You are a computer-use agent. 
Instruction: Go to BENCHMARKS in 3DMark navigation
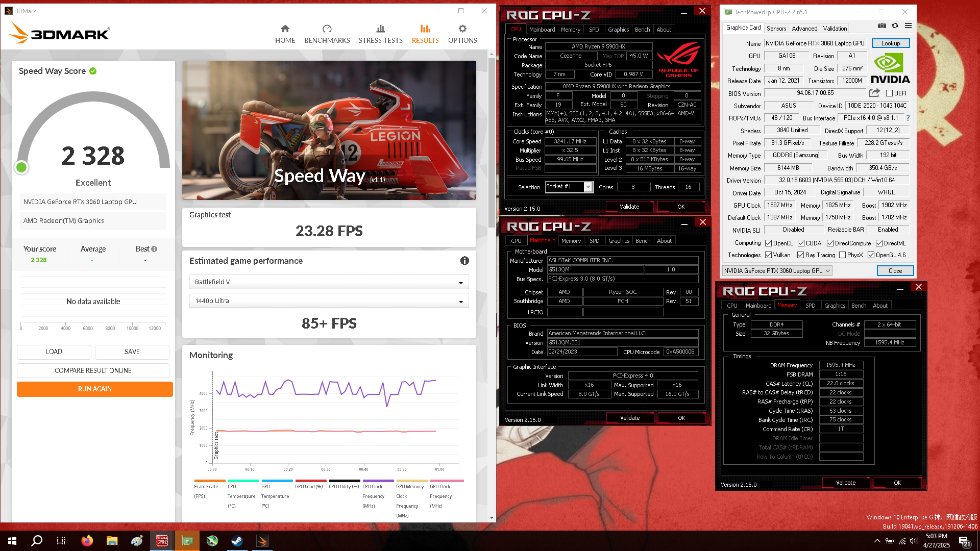click(327, 34)
